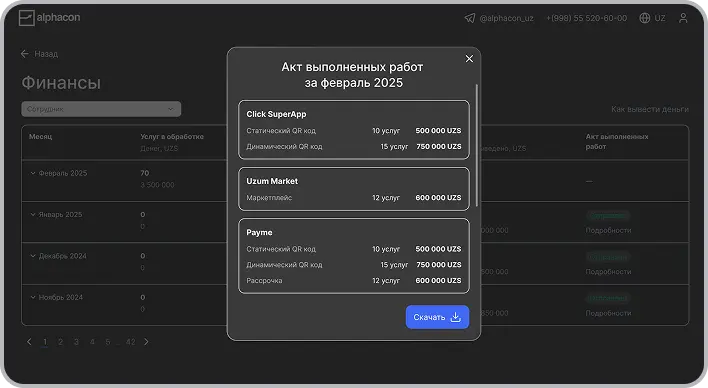Close the Акт выполненных работ dialog

pyautogui.click(x=469, y=59)
